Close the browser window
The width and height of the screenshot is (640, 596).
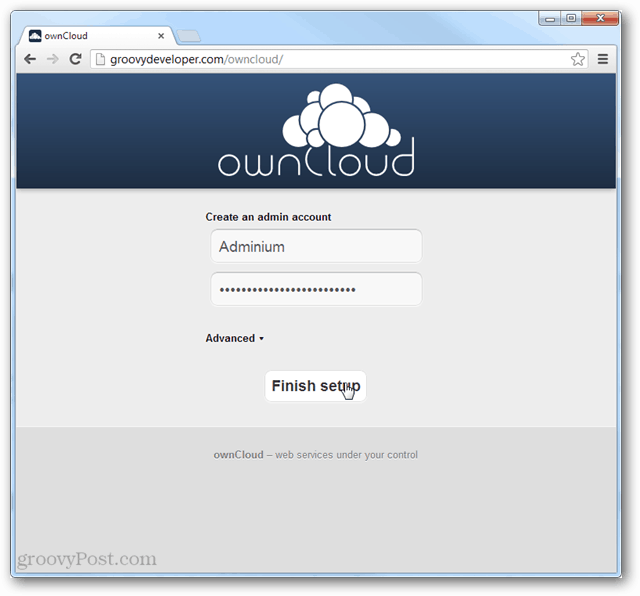(x=600, y=18)
